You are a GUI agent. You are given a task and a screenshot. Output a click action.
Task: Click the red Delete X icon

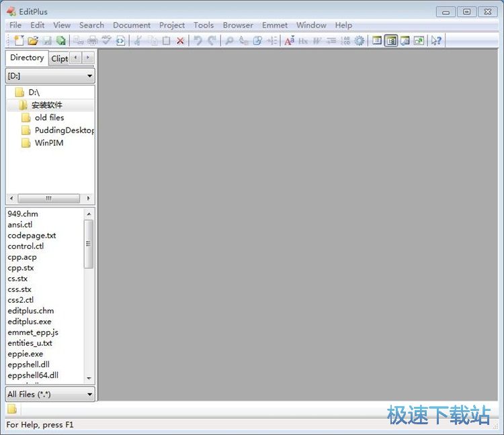pyautogui.click(x=180, y=41)
